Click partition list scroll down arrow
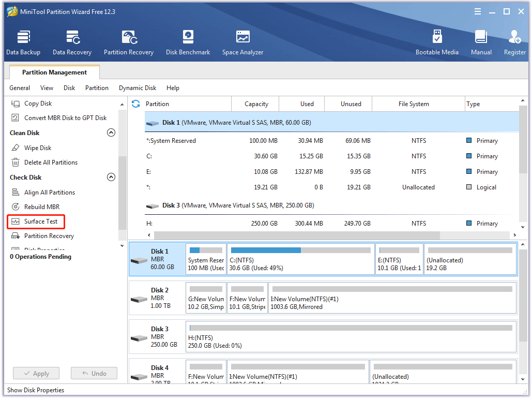Image resolution: width=532 pixels, height=399 pixels. pyautogui.click(x=523, y=227)
